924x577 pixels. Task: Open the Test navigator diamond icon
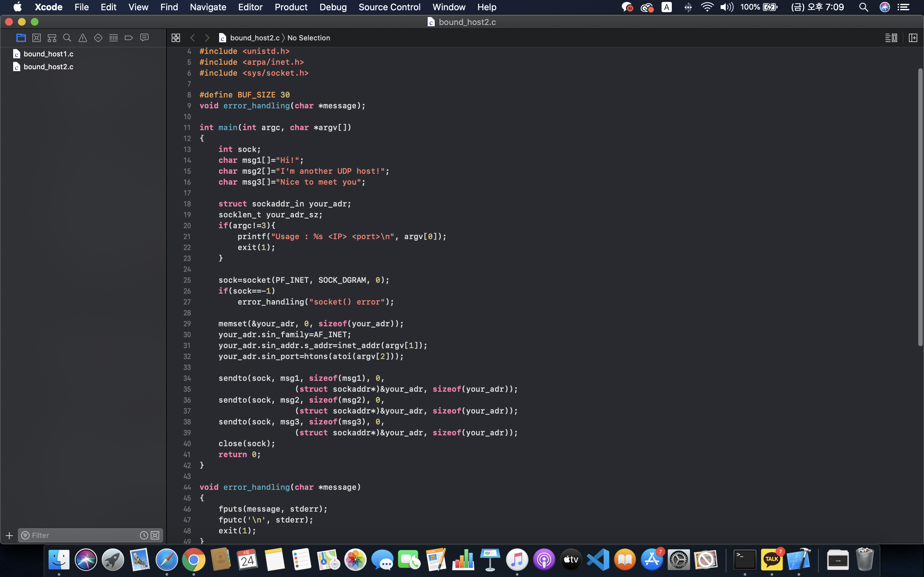tap(98, 38)
